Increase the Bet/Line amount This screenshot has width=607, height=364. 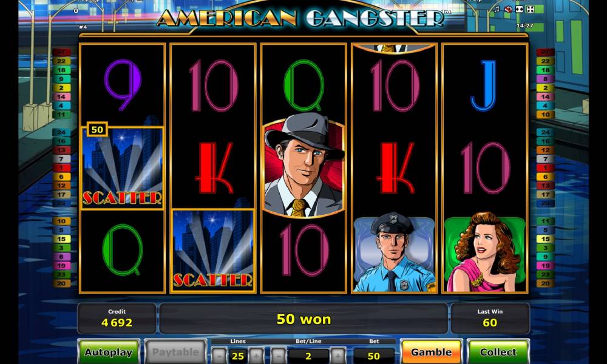(x=337, y=356)
